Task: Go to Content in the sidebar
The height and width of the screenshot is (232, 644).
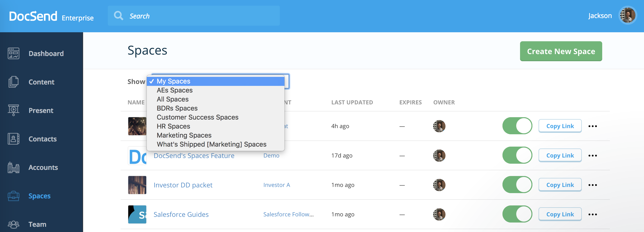Action: point(41,82)
